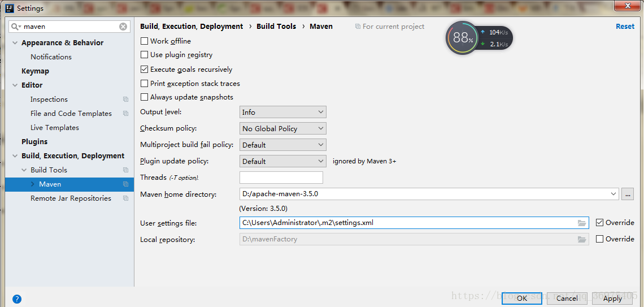The image size is (644, 307).
Task: Check Override for Local repository
Action: (x=599, y=239)
